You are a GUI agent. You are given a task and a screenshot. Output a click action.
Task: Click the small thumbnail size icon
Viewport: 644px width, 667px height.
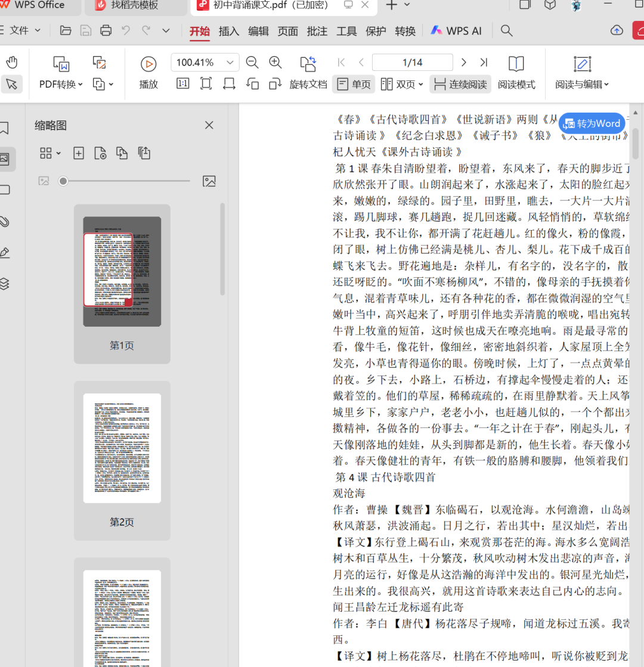(x=44, y=181)
